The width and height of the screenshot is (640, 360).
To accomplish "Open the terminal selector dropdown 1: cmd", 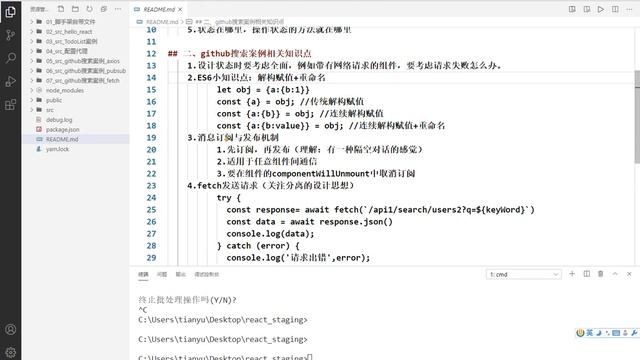I will click(x=524, y=274).
